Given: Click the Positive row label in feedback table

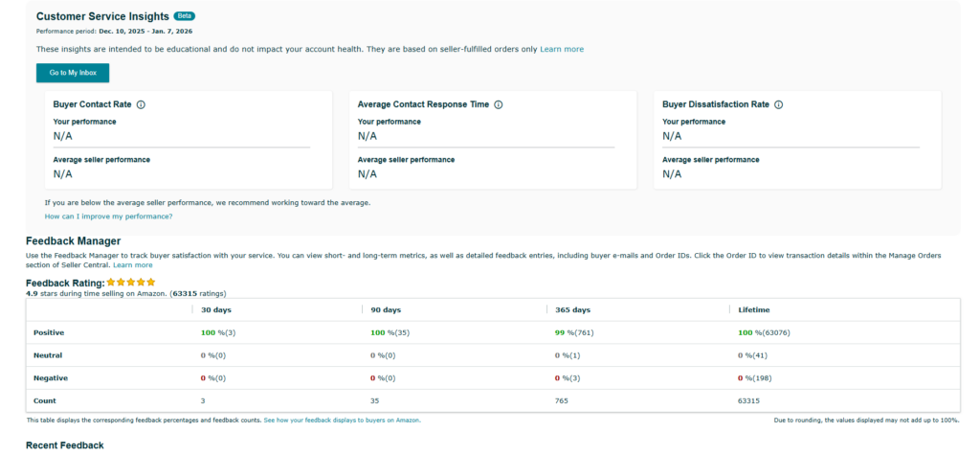Looking at the screenshot, I should [x=50, y=332].
